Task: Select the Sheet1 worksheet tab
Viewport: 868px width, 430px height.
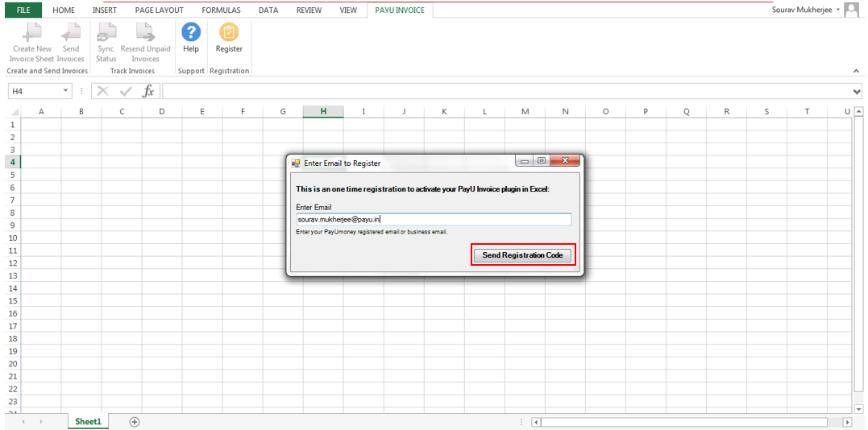Action: point(89,422)
